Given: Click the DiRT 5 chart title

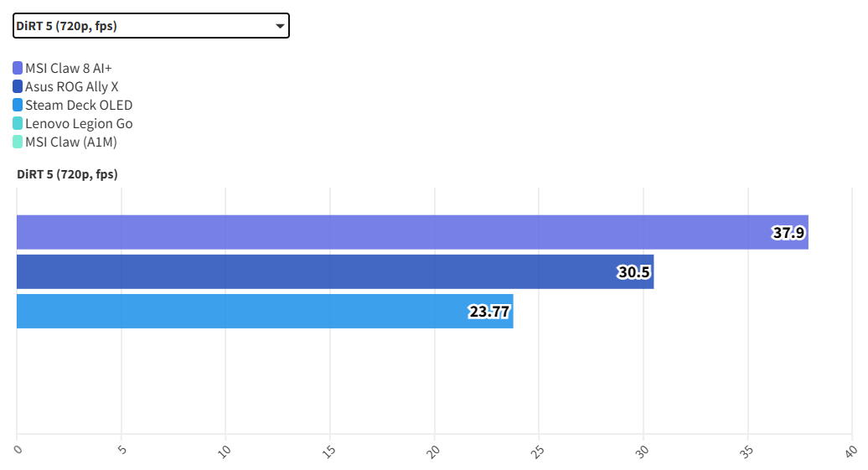Looking at the screenshot, I should tap(67, 174).
